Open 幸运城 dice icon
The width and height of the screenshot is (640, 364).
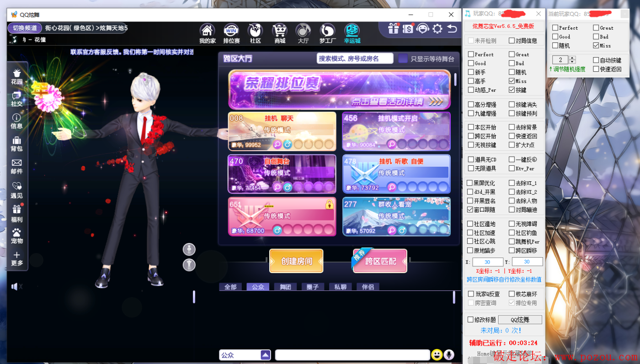pos(352,33)
